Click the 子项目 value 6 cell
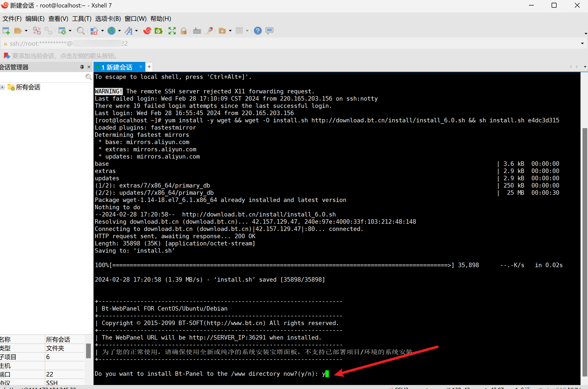 pos(64,357)
